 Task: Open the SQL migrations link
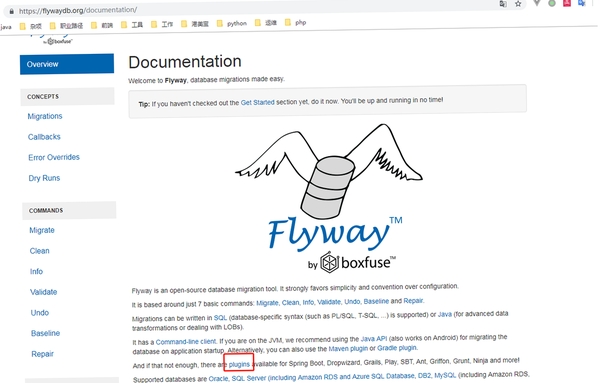click(220, 318)
